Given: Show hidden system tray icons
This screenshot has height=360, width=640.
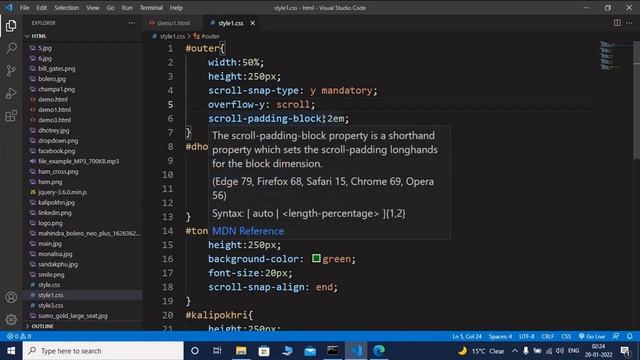Looking at the screenshot, I should [515, 351].
